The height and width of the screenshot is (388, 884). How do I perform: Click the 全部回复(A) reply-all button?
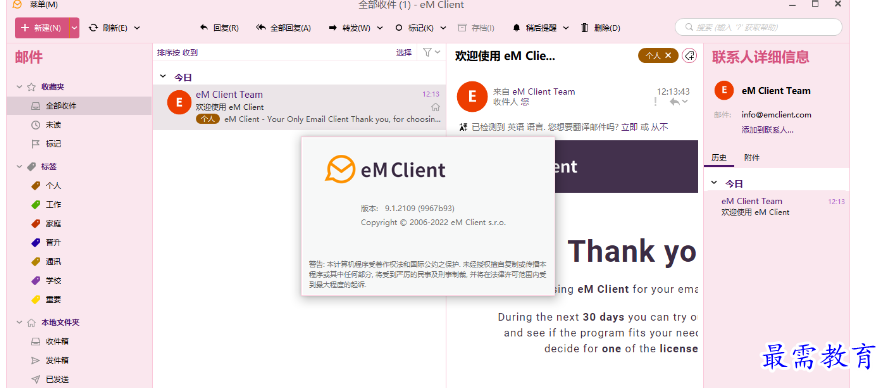[x=283, y=28]
